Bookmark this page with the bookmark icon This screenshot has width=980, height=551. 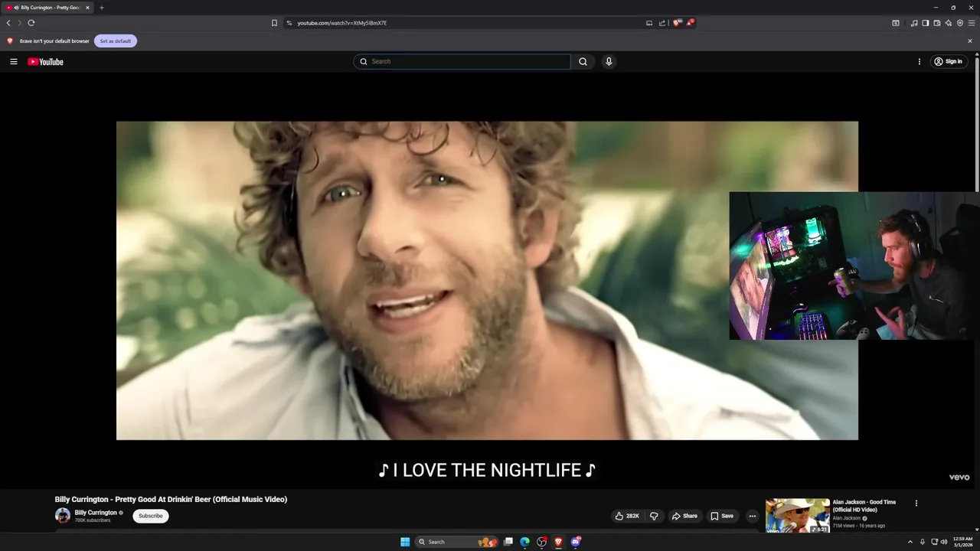[274, 23]
